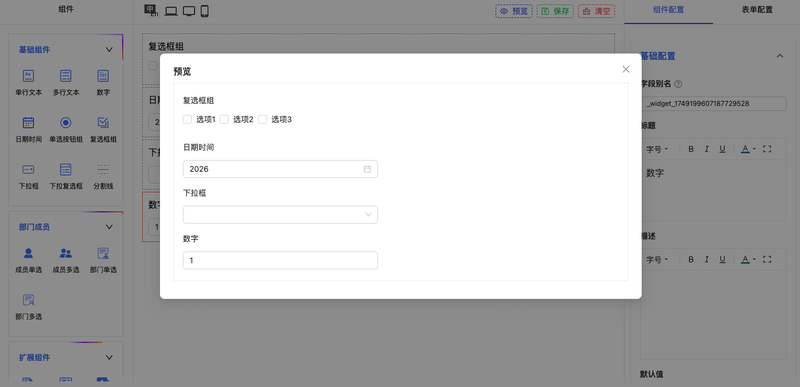Viewport: 800px width, 387px height.
Task: Open calendar icon in 日期时间 field
Action: (x=367, y=169)
